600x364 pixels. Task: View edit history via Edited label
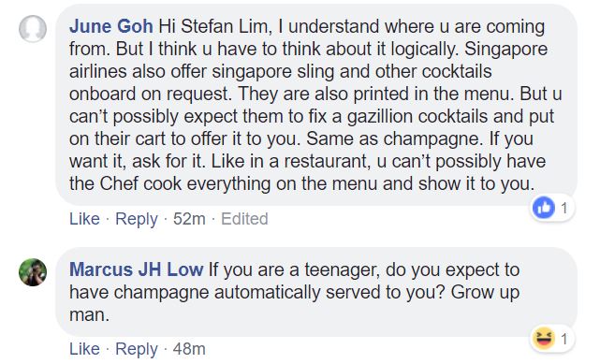(x=244, y=219)
